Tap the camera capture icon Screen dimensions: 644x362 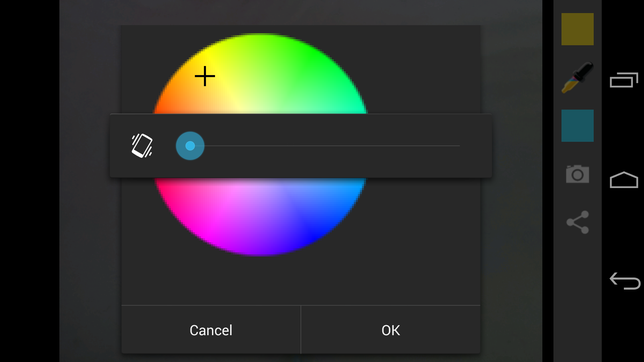click(577, 174)
